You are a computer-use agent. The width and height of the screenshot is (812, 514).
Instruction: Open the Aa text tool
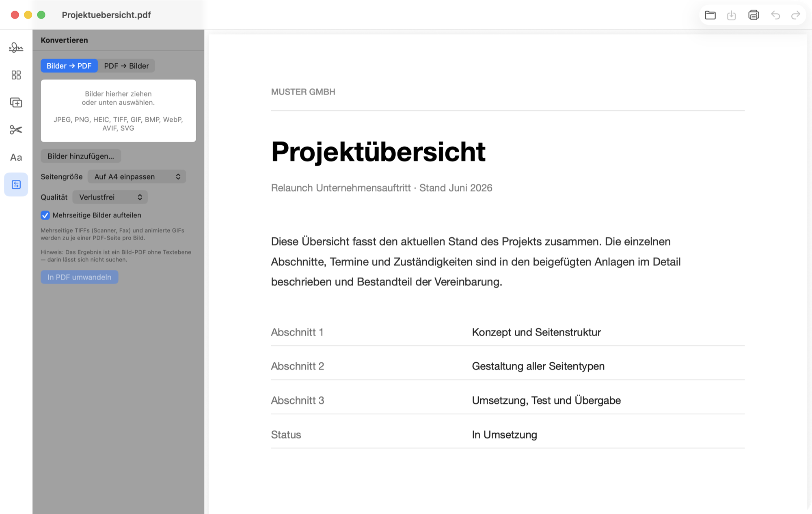tap(16, 157)
